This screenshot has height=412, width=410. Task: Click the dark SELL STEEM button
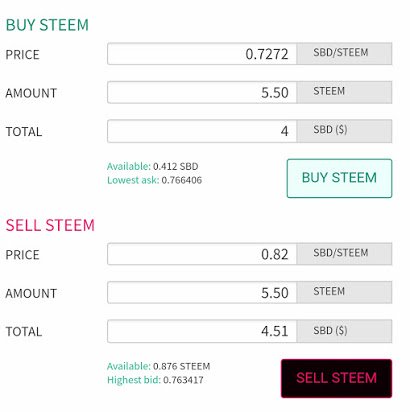[x=336, y=378]
